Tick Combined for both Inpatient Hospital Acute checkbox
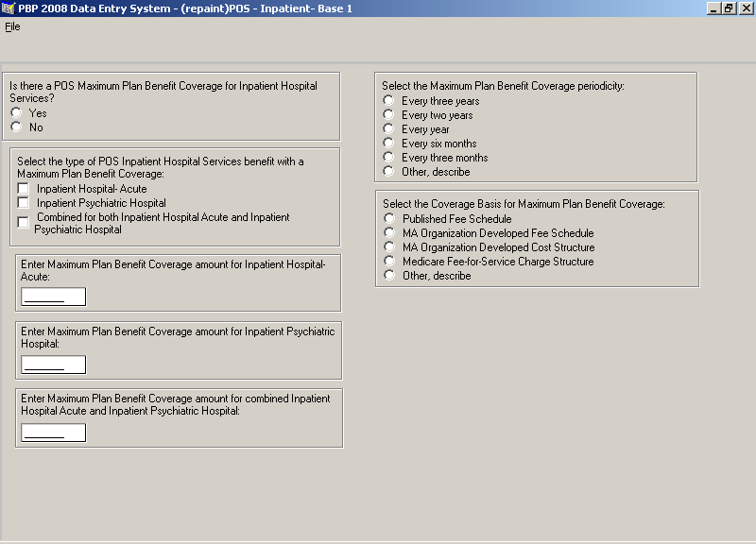This screenshot has width=756, height=544. click(23, 222)
